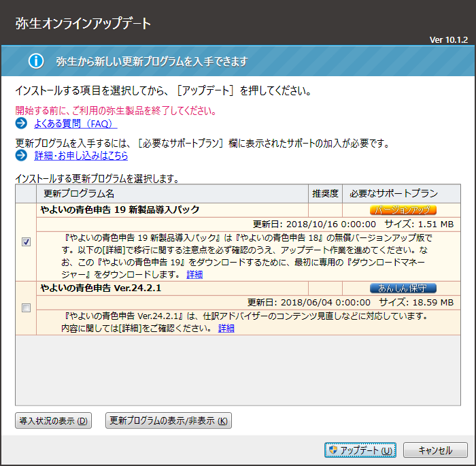Click the arrow icon beside the FAQ link
The image size is (476, 466).
coord(21,123)
